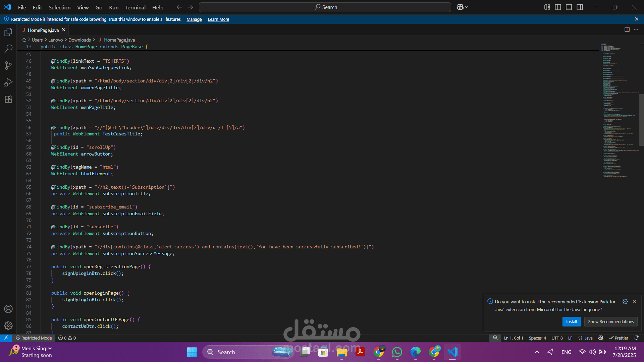The width and height of the screenshot is (644, 362).
Task: Open the Extensions view
Action: point(8,99)
